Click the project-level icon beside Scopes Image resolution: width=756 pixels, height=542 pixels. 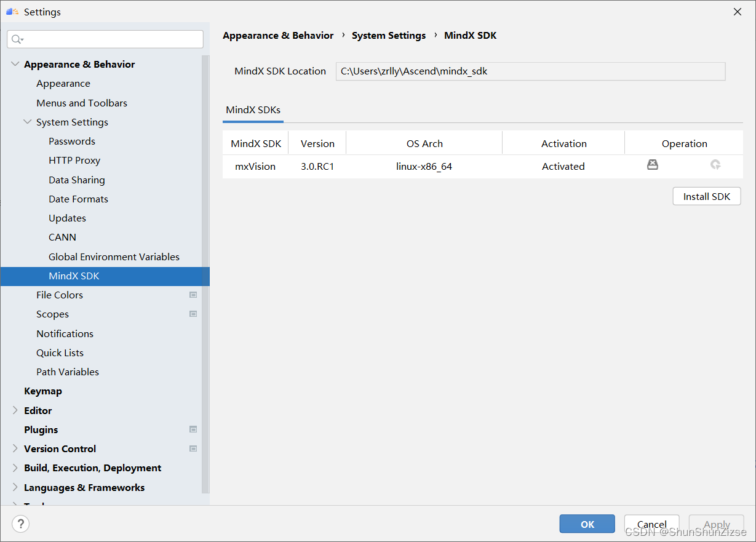[193, 314]
